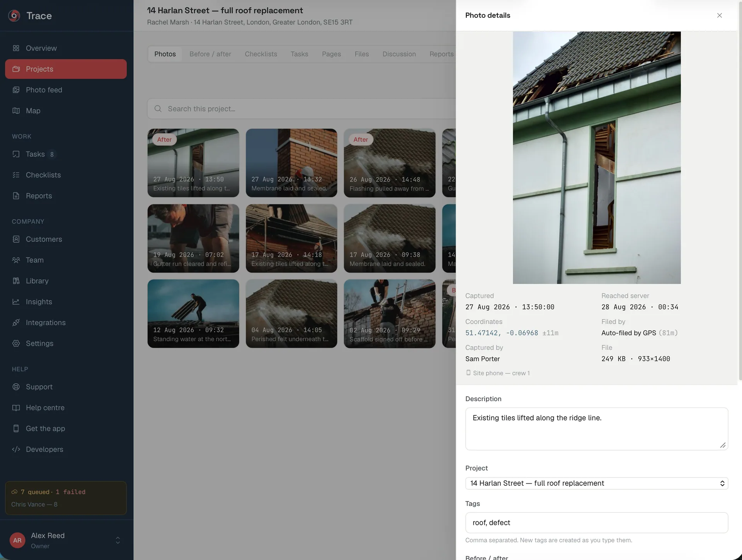Click the Team people icon
The height and width of the screenshot is (560, 742).
tap(16, 260)
